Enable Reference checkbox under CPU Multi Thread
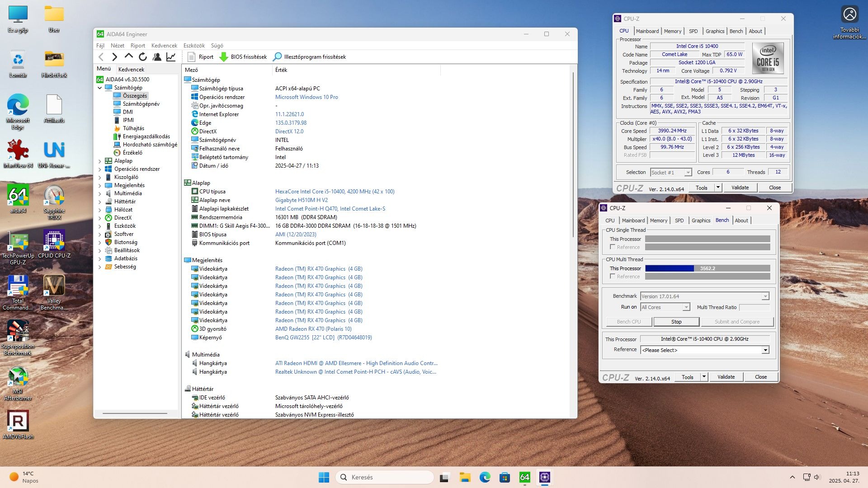The image size is (868, 488). tap(613, 276)
